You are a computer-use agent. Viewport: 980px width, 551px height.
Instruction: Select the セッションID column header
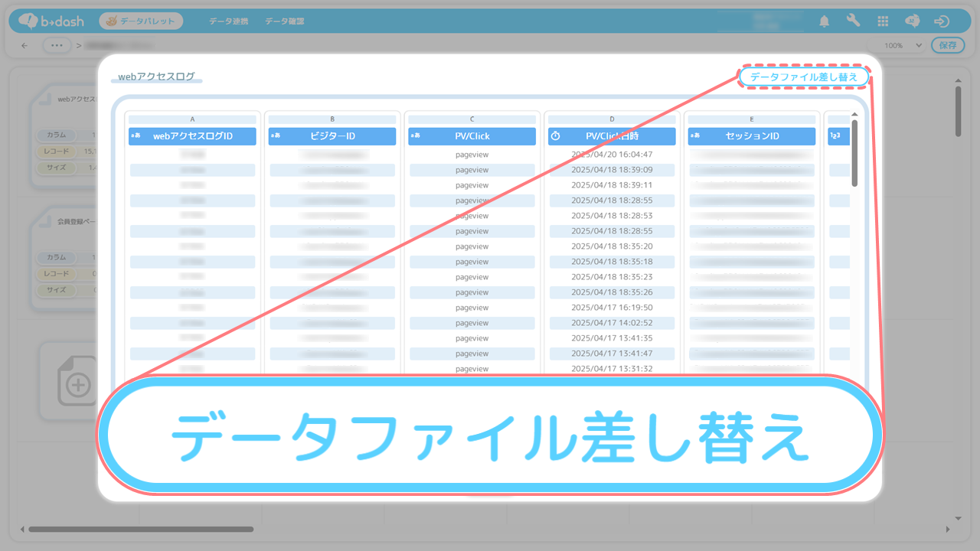click(x=752, y=136)
